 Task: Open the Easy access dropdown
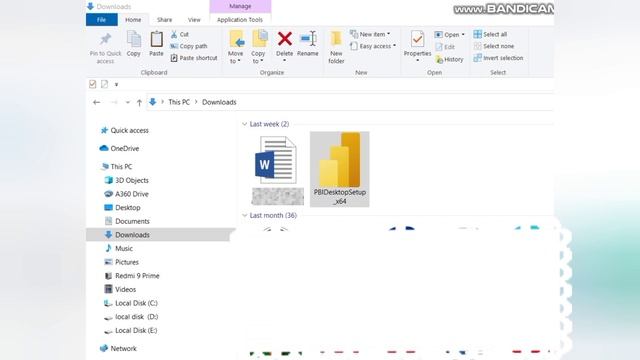point(373,46)
